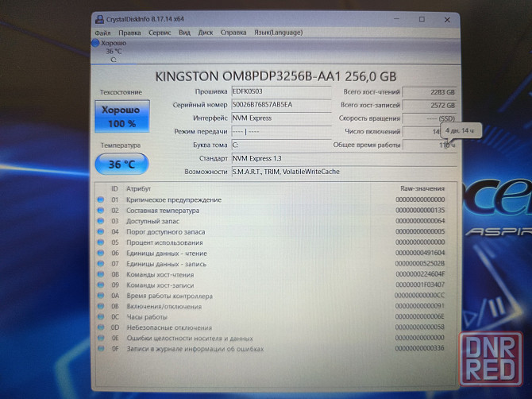The width and height of the screenshot is (532, 399).
Task: Select the Доступный запас attribute text
Action: 152,222
